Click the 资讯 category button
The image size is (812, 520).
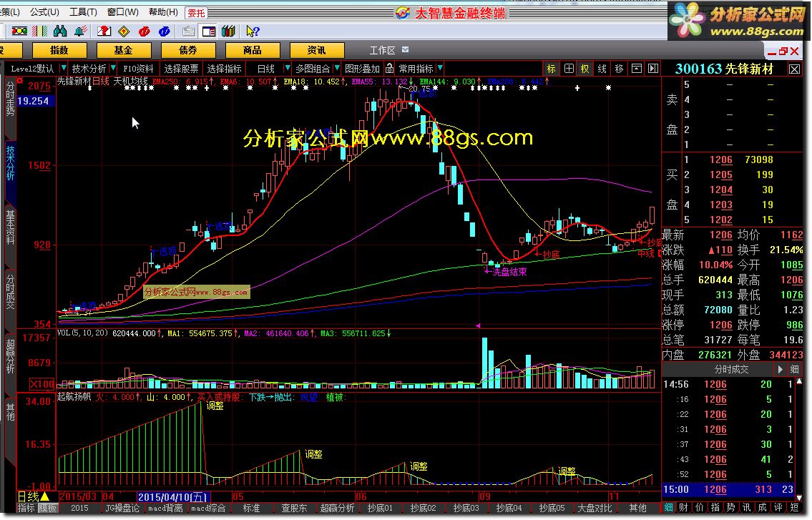point(316,50)
